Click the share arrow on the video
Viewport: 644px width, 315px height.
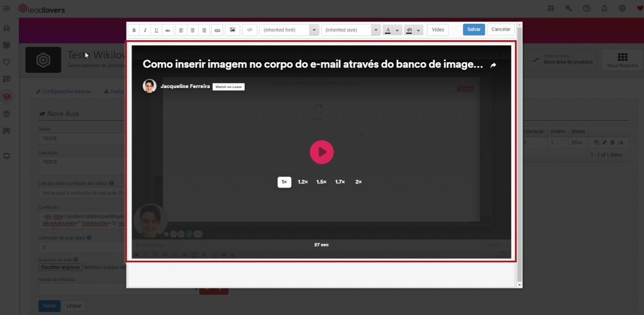pyautogui.click(x=494, y=65)
